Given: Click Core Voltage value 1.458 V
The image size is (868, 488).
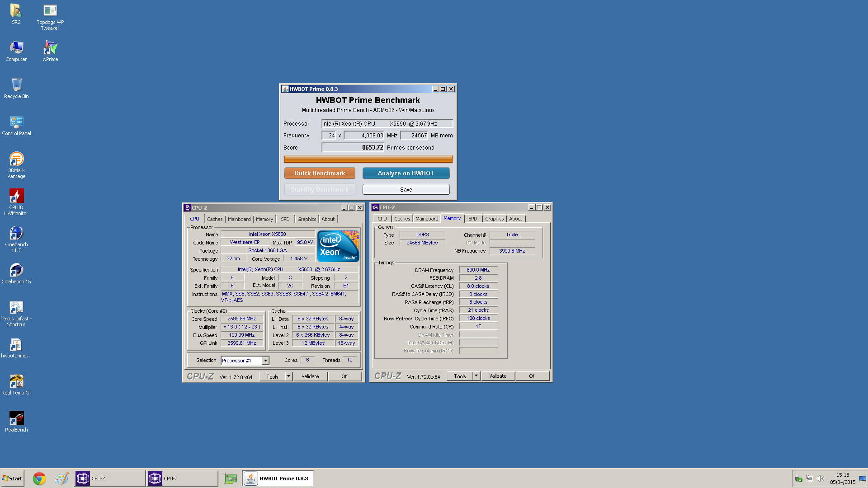Looking at the screenshot, I should click(x=298, y=259).
